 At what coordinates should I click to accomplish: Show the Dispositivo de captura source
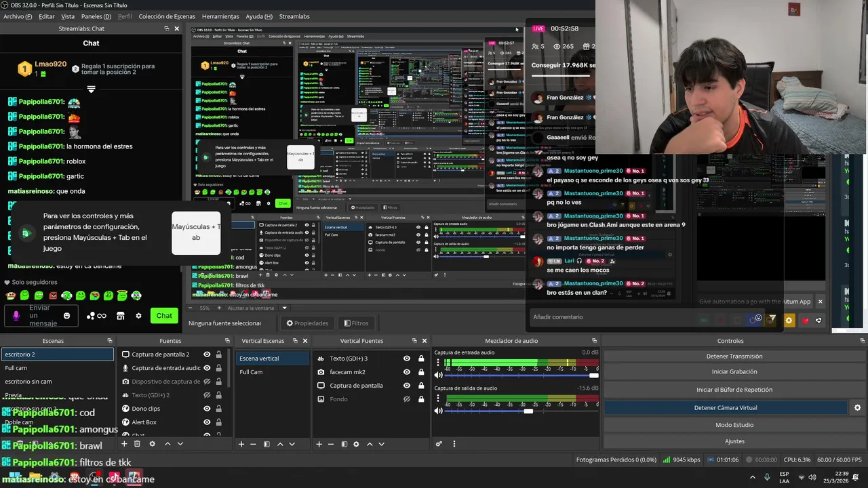point(207,382)
